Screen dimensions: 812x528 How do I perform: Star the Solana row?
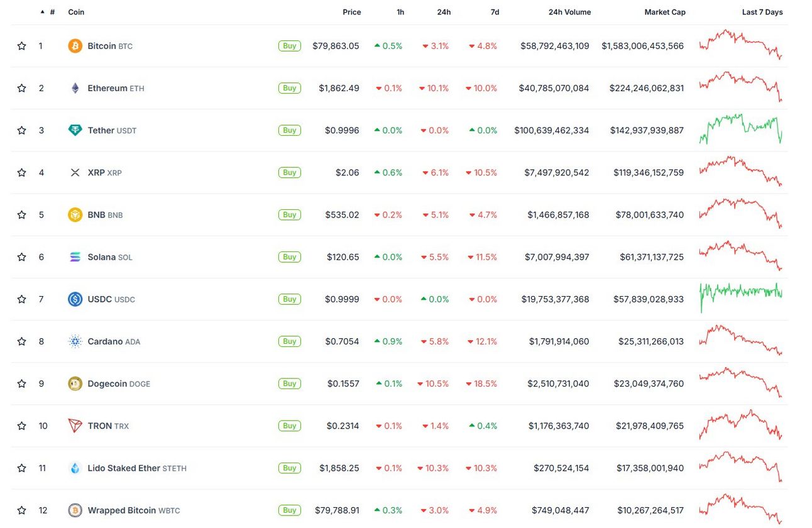(22, 257)
